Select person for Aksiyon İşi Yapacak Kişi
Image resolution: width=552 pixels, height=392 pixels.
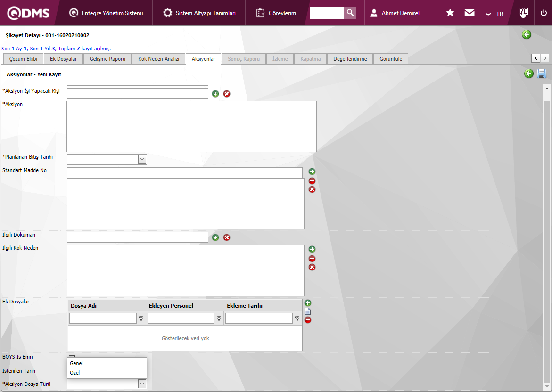point(215,94)
